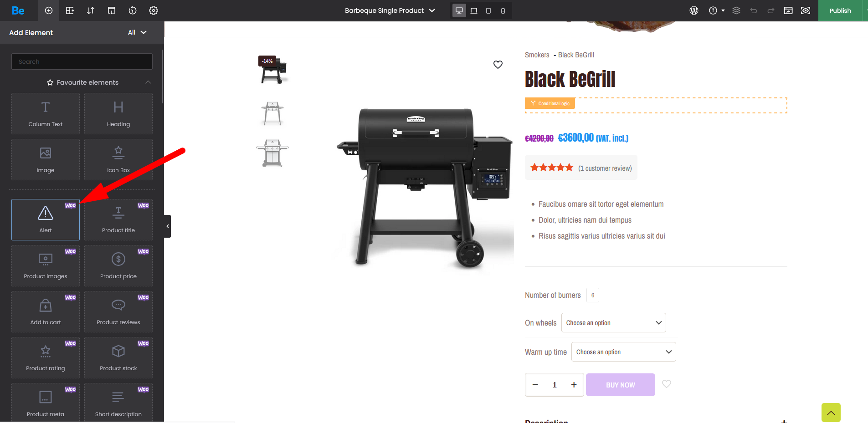Open the Warm up time dropdown
Screen dimensions: 868x423
point(624,352)
